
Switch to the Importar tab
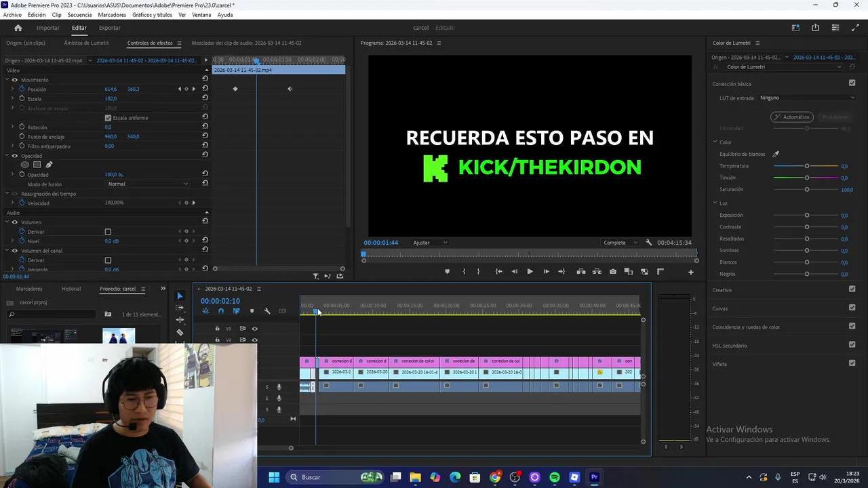tap(47, 28)
